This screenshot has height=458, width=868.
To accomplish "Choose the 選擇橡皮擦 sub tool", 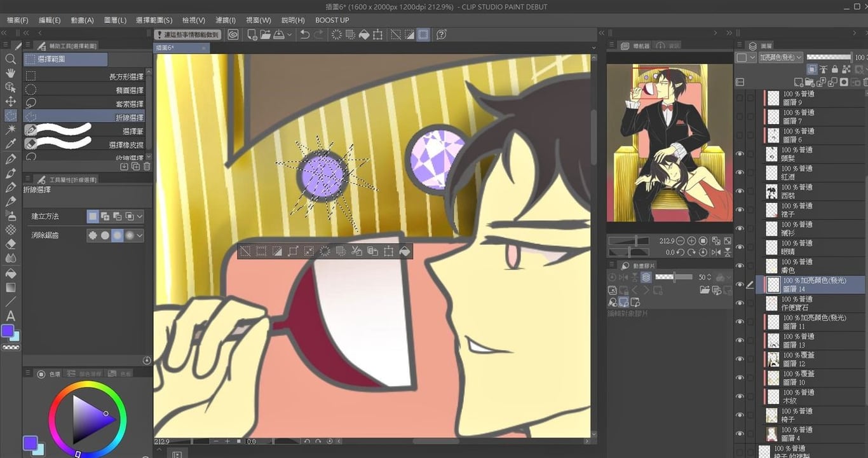I will [x=85, y=145].
